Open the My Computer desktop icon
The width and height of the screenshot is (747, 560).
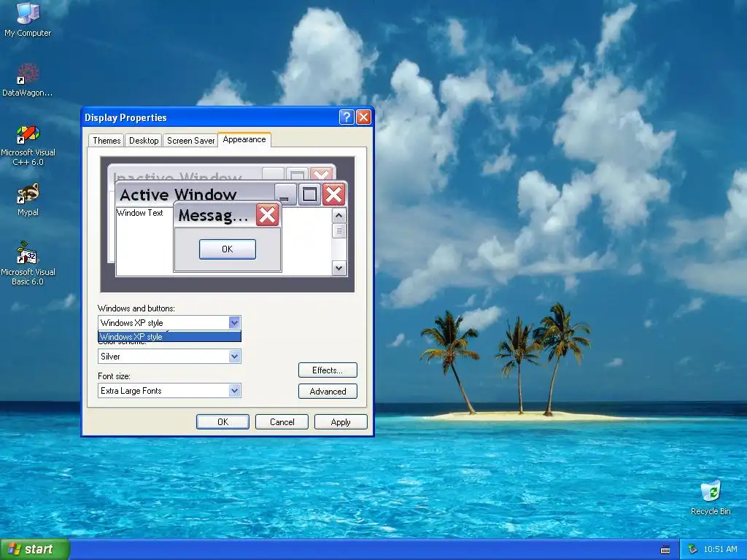click(x=28, y=19)
